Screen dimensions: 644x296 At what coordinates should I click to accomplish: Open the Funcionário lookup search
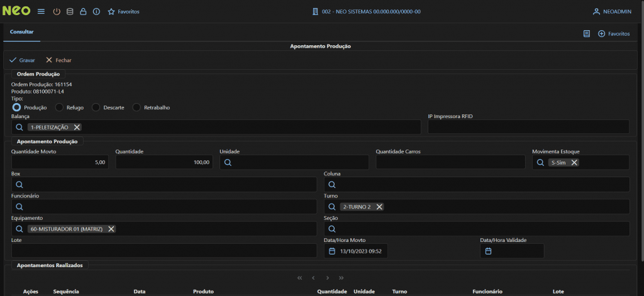19,206
